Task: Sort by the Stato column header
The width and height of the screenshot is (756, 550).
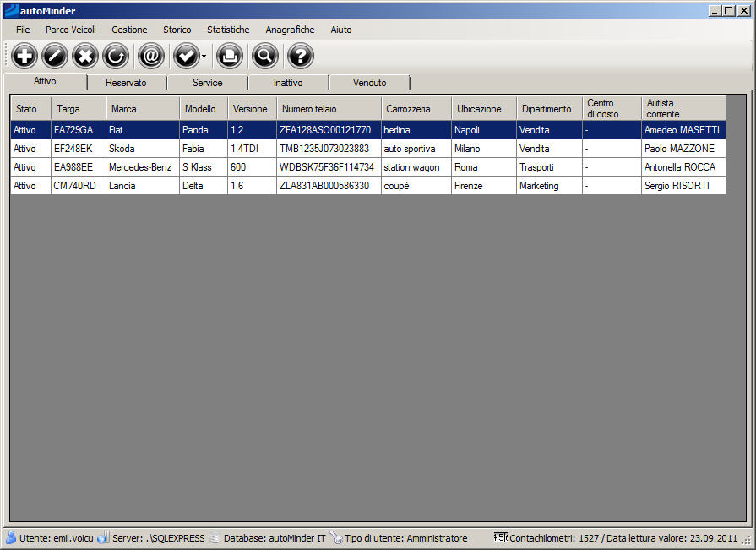Action: 31,108
